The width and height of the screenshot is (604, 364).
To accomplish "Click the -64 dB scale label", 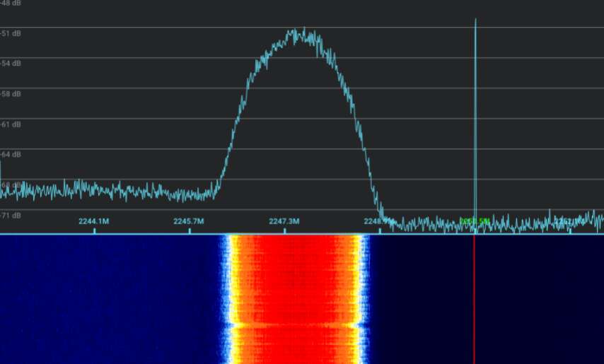I will pos(11,154).
